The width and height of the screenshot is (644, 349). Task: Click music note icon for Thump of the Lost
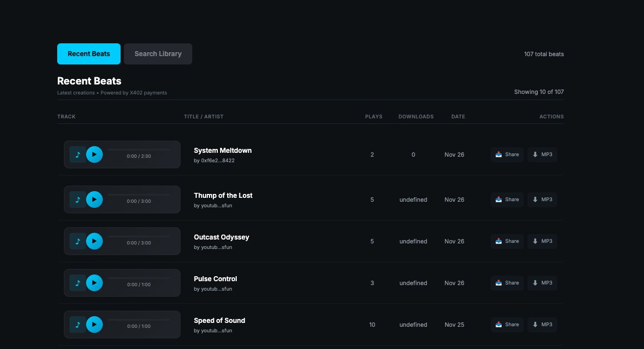pos(78,200)
